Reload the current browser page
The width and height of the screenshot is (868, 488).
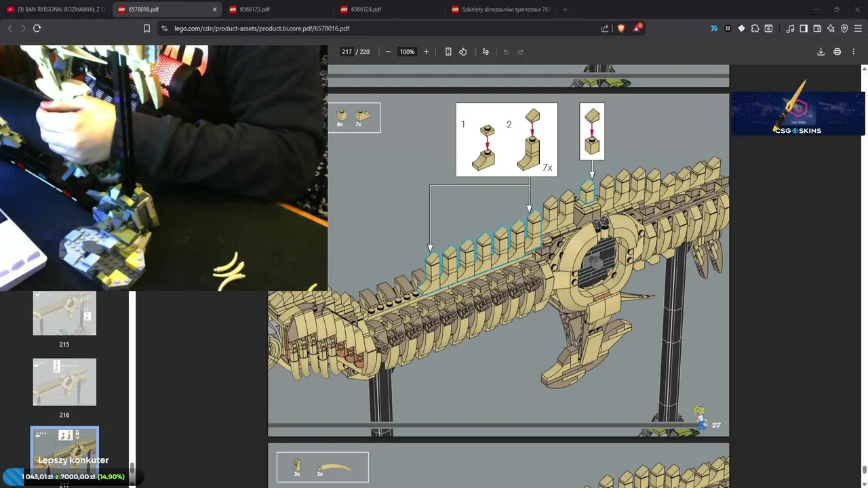[x=37, y=28]
